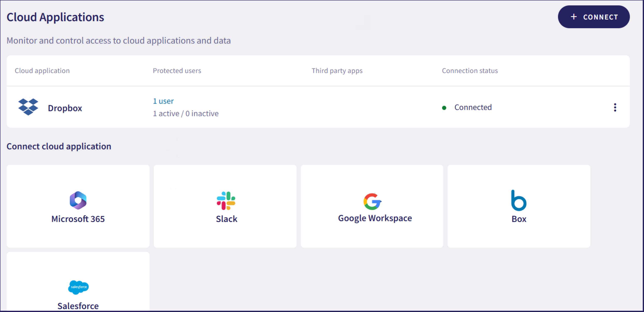
Task: Open the 1 user link
Action: click(x=163, y=101)
